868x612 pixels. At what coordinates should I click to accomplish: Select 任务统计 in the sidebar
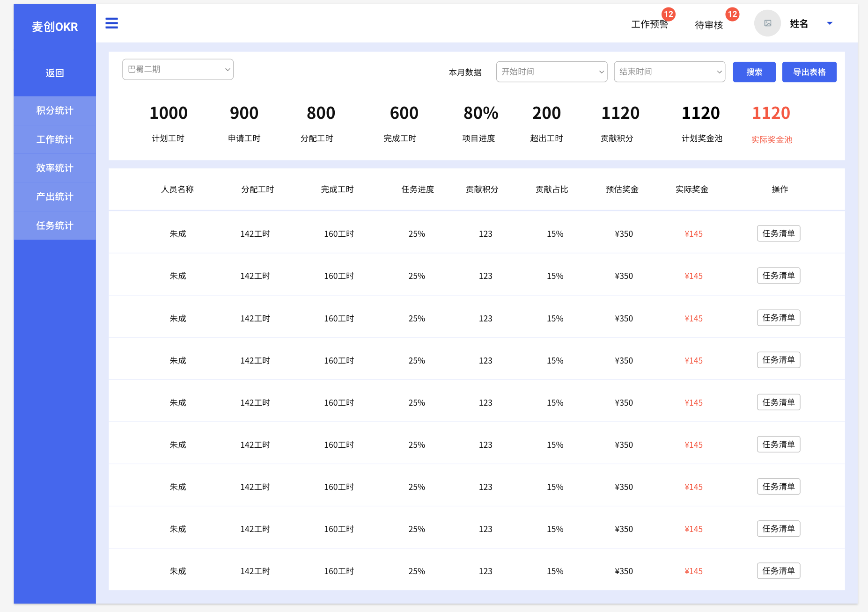pos(55,226)
